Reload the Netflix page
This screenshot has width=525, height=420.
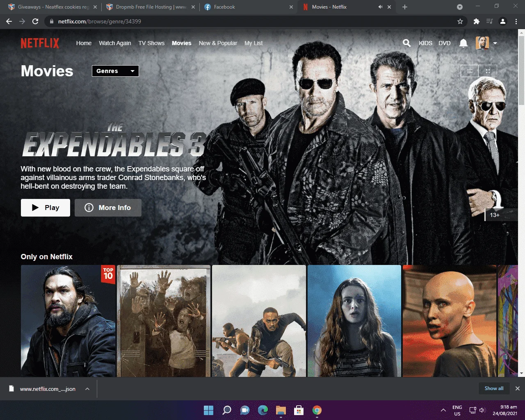[x=35, y=21]
